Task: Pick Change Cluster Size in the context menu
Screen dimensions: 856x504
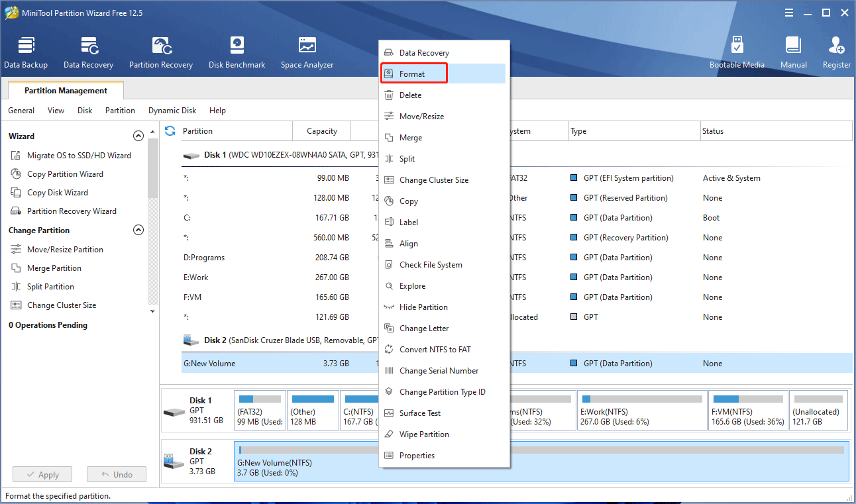Action: (444, 180)
